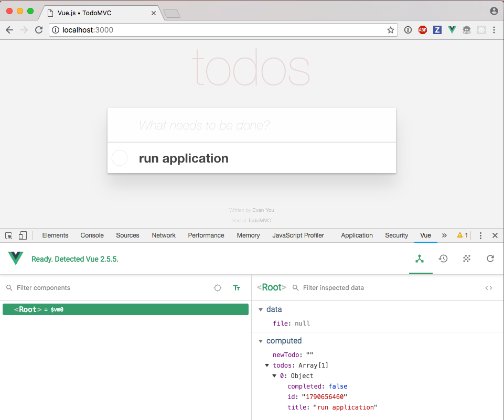This screenshot has width=504, height=420.
Task: Click the inspect DOM code icon
Action: [x=489, y=288]
